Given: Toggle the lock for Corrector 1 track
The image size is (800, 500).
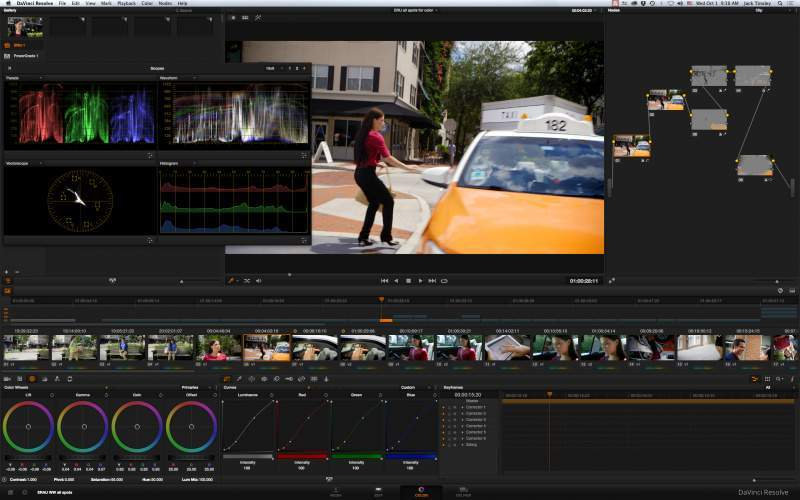Looking at the screenshot, I should [x=449, y=407].
